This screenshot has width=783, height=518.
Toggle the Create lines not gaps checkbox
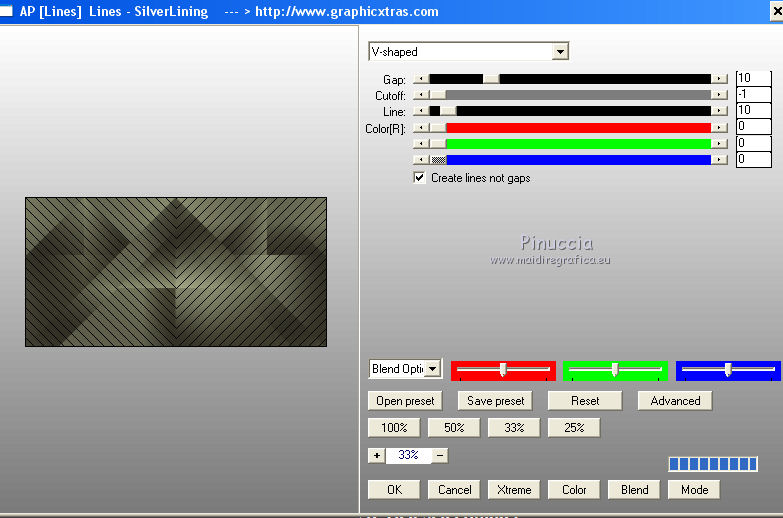click(x=420, y=178)
